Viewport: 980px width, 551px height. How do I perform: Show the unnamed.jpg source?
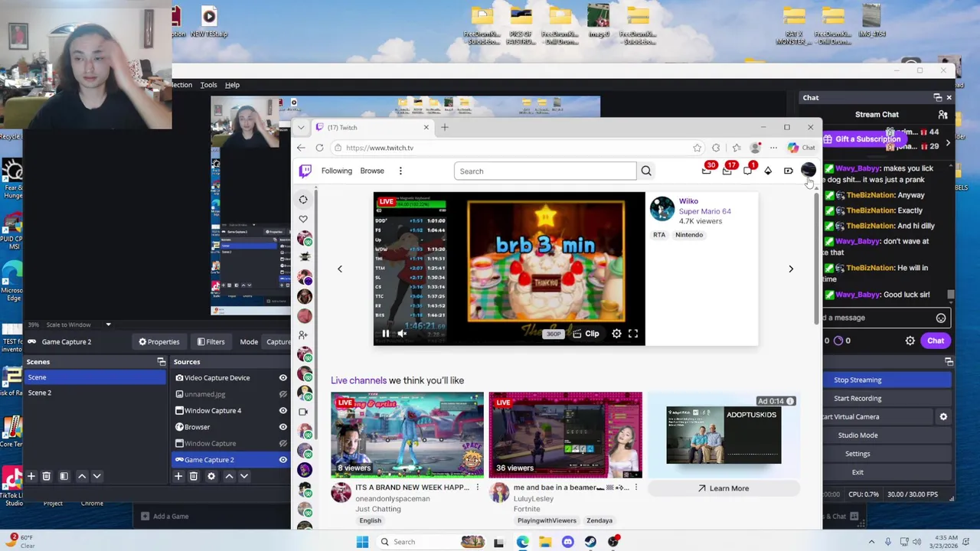(x=283, y=394)
